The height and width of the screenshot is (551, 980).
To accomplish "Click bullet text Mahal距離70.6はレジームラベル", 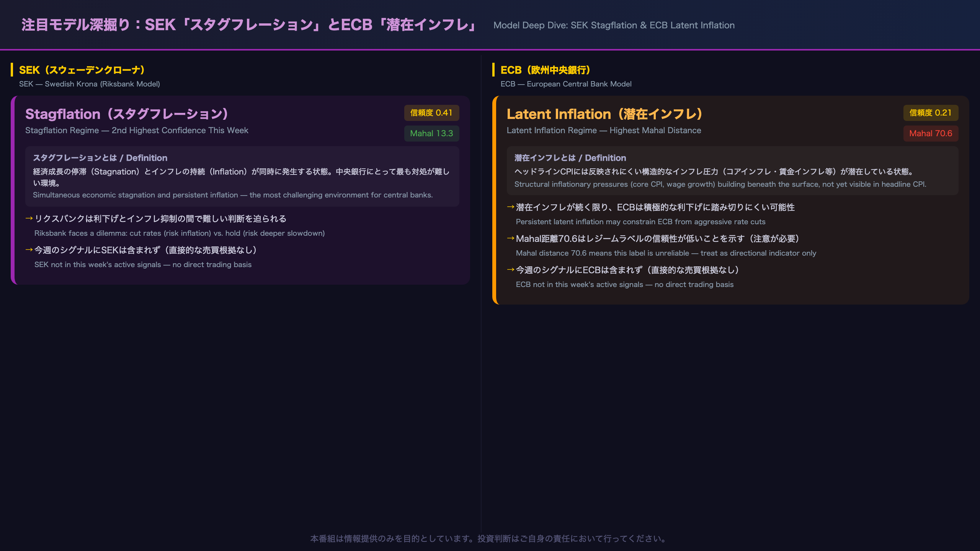I will pos(658,238).
